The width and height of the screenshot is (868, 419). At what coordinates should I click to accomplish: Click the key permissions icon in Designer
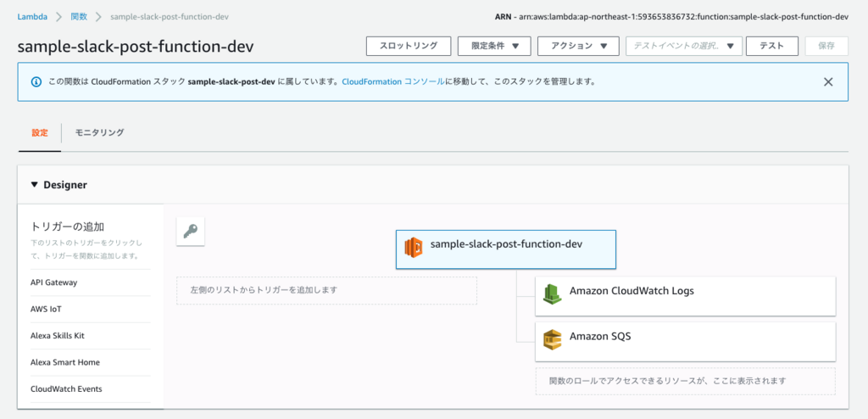tap(191, 231)
